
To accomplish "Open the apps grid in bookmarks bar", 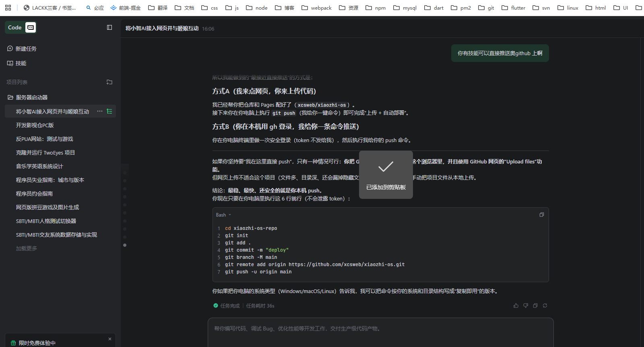I will pyautogui.click(x=8, y=8).
